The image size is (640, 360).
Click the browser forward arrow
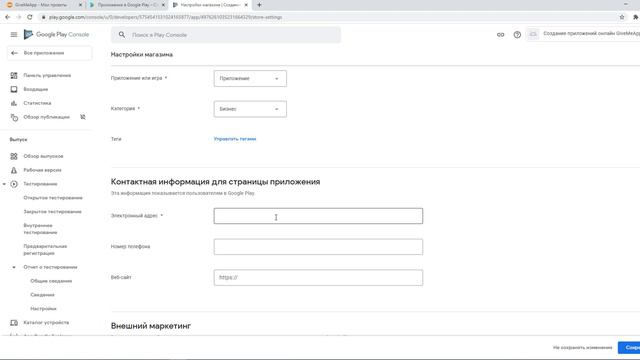[19, 17]
